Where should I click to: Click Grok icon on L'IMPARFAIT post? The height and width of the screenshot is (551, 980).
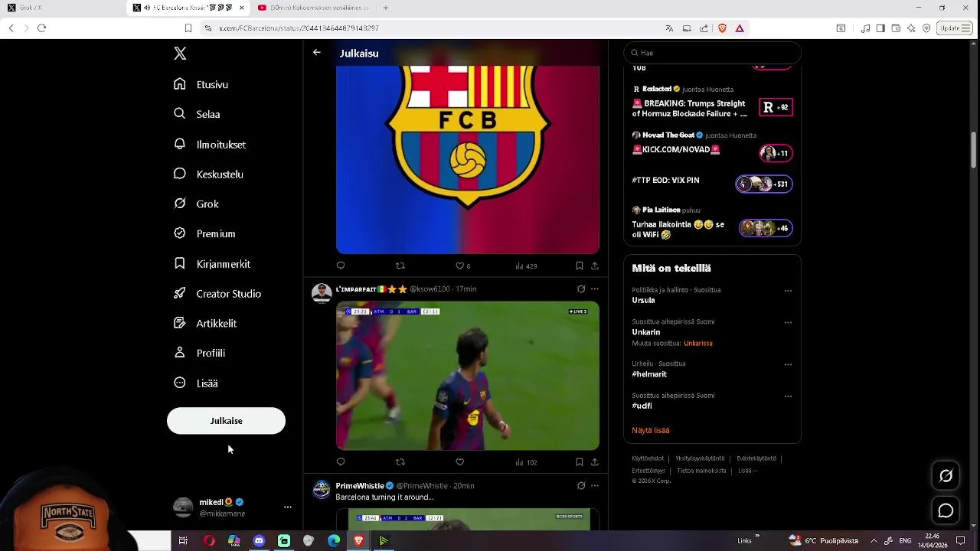pos(581,289)
